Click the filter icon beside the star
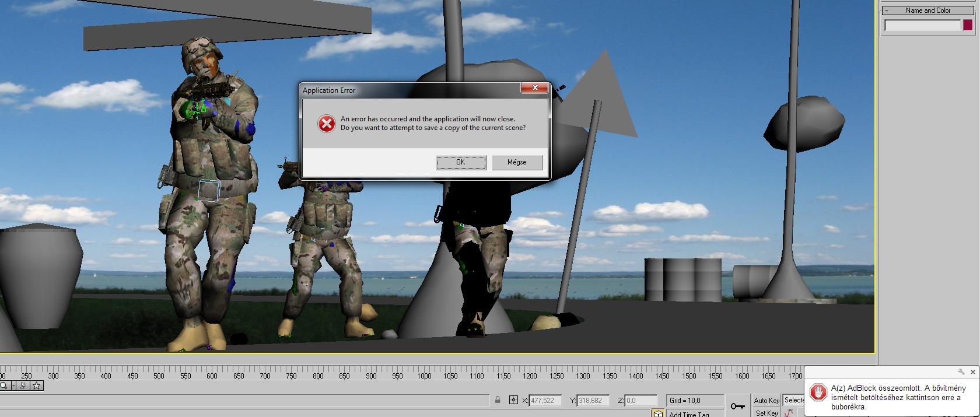Screen dimensions: 980x417 click(x=23, y=386)
